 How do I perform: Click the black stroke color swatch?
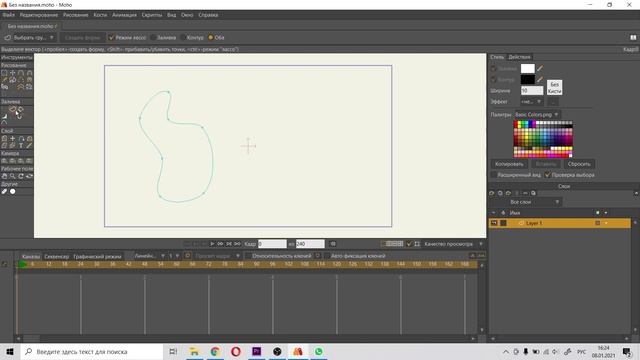527,79
